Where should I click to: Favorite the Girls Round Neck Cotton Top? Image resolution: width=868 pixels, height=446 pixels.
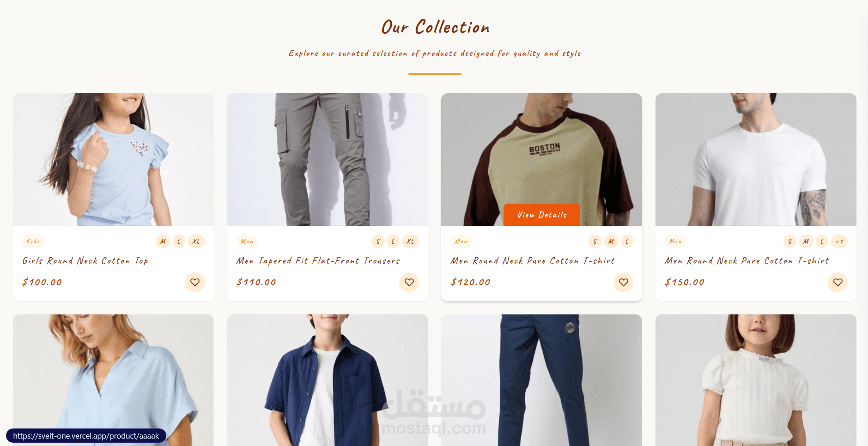(x=195, y=282)
